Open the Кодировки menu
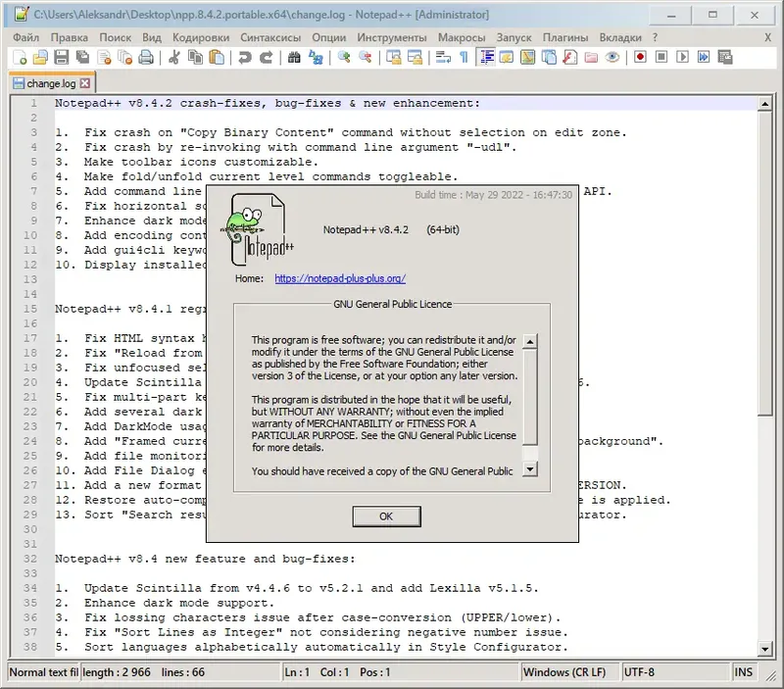 click(x=201, y=37)
